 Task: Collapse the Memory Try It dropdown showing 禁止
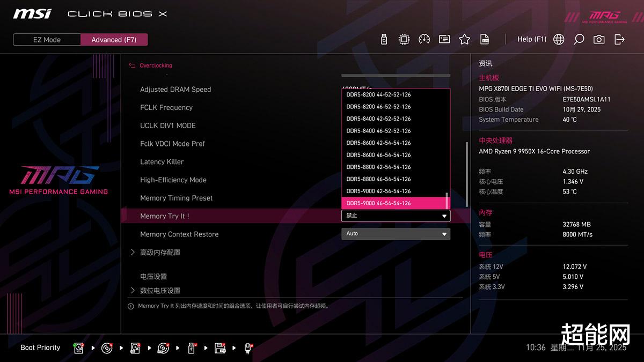(396, 216)
